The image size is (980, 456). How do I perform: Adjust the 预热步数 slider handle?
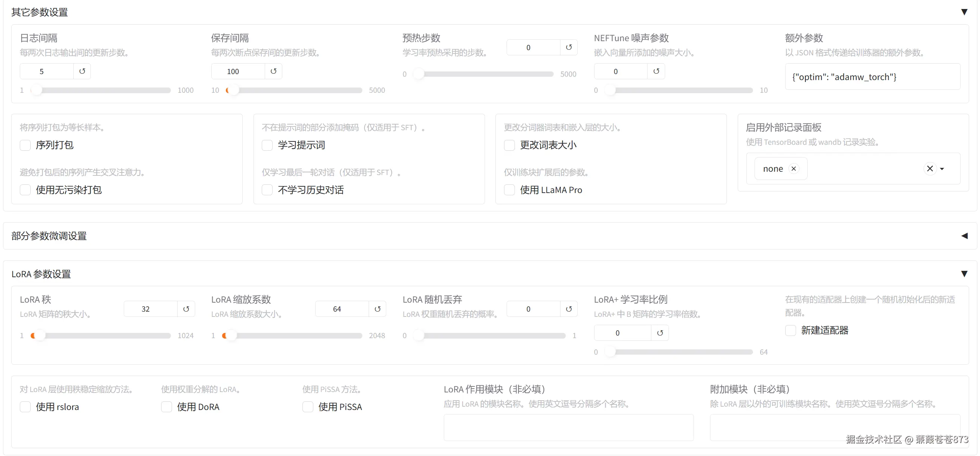coord(419,74)
